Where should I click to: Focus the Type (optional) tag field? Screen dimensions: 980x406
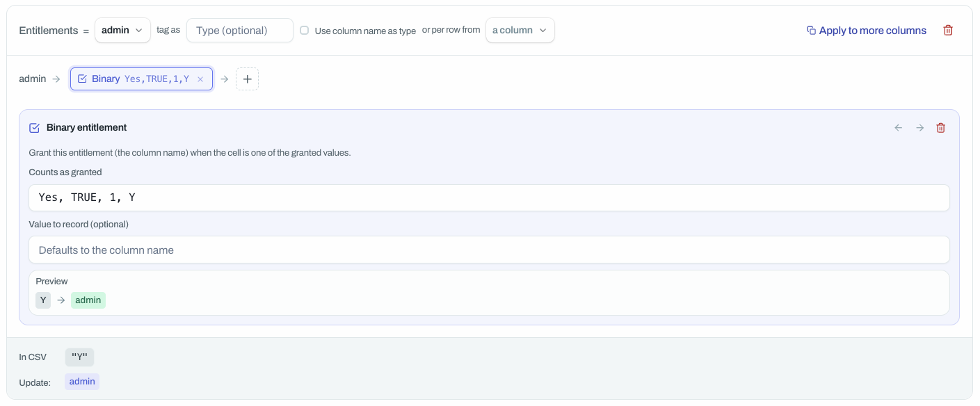(x=240, y=31)
